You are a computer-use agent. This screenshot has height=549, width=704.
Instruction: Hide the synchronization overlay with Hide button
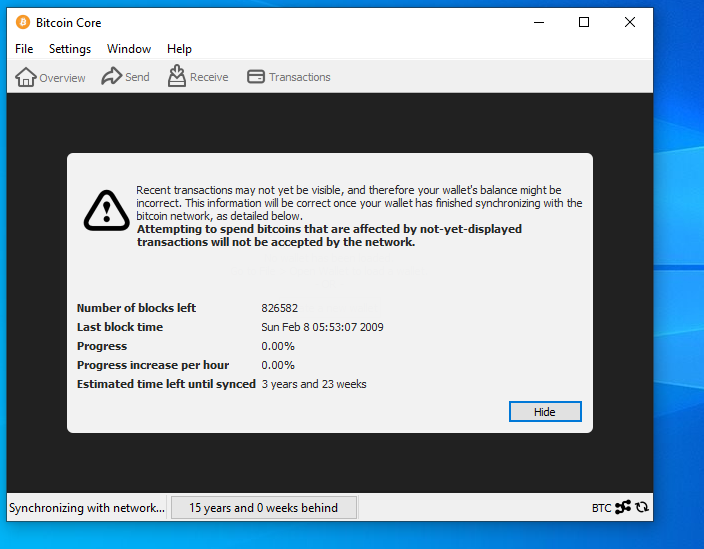(545, 412)
